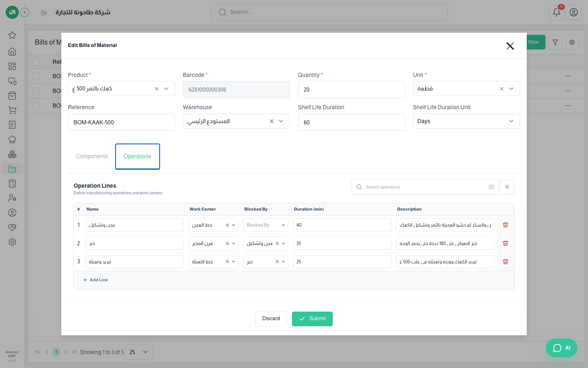Image resolution: width=588 pixels, height=368 pixels.
Task: Open the favorites star icon in sidebar
Action: (x=12, y=35)
